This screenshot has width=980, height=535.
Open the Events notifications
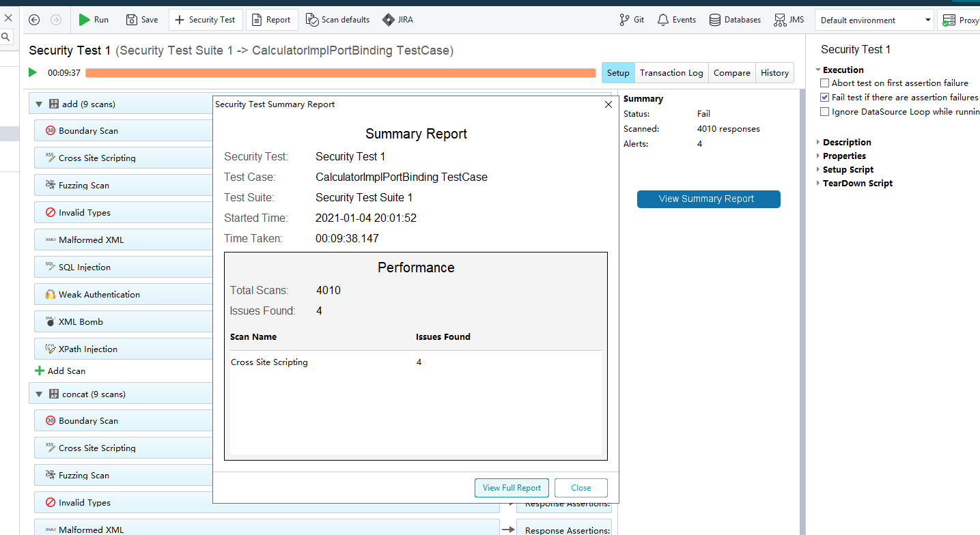point(676,20)
